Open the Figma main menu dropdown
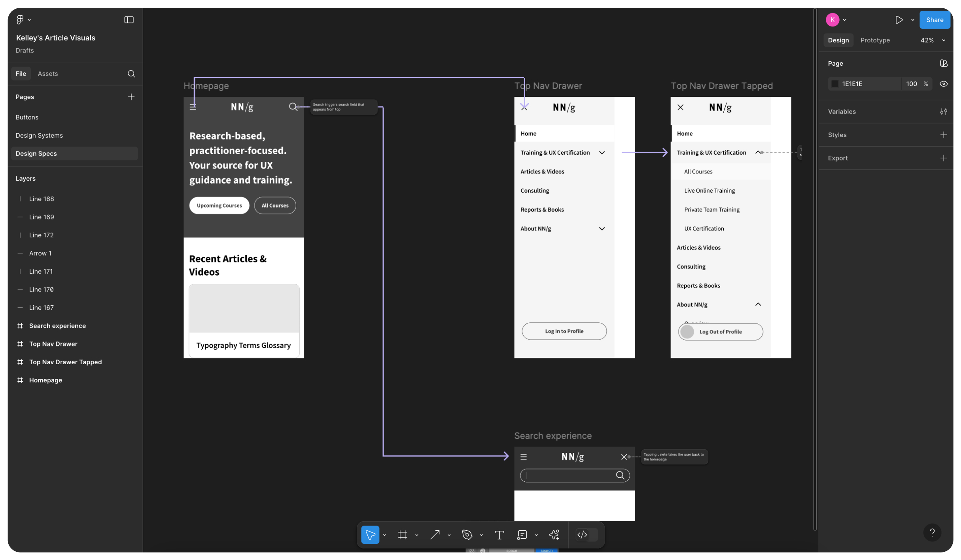 pos(23,19)
